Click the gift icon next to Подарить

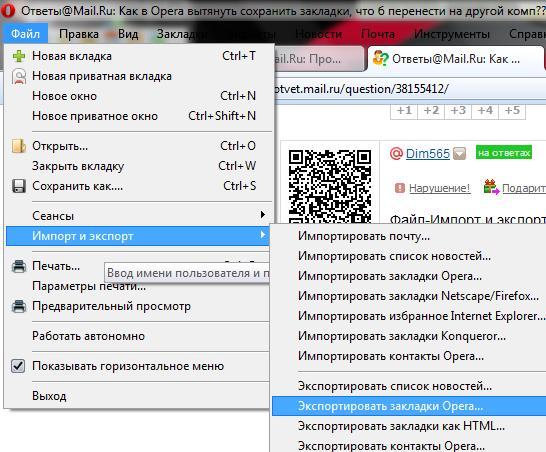(x=491, y=187)
